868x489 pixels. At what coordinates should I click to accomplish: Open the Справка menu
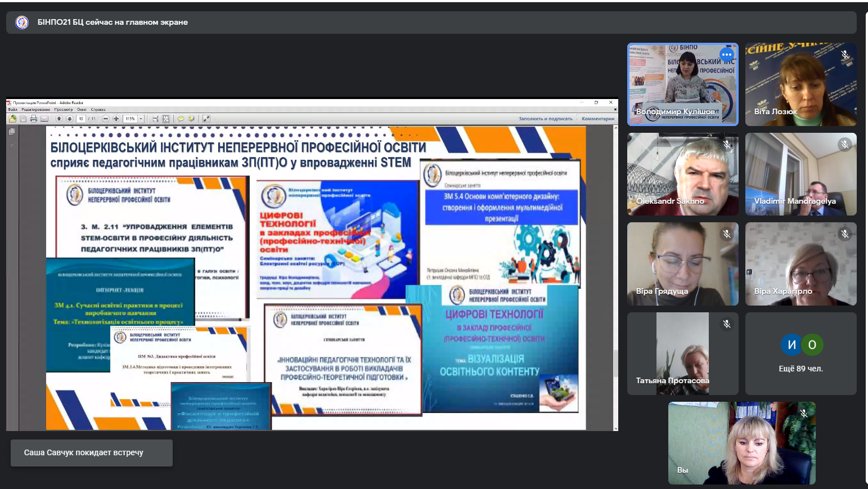tap(98, 110)
